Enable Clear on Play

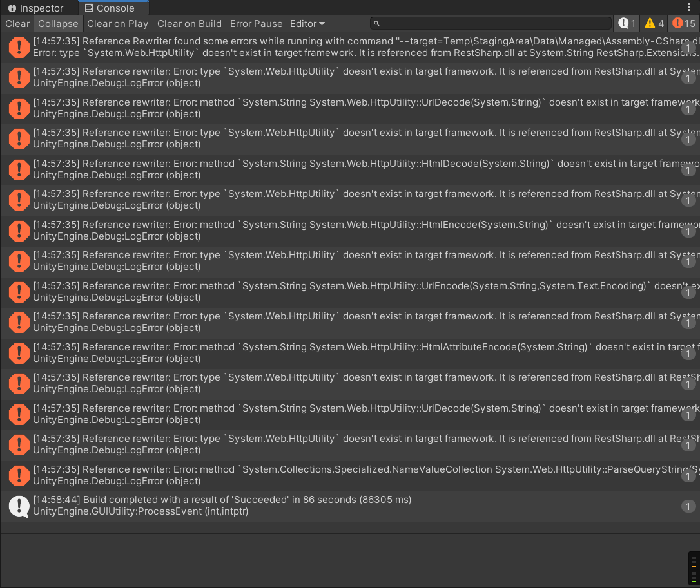click(x=117, y=23)
